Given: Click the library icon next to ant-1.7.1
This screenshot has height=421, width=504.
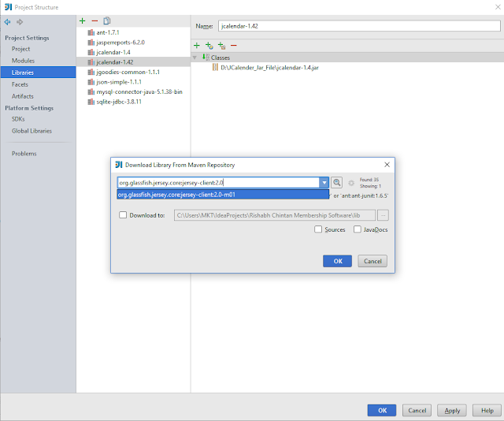Looking at the screenshot, I should pyautogui.click(x=91, y=32).
